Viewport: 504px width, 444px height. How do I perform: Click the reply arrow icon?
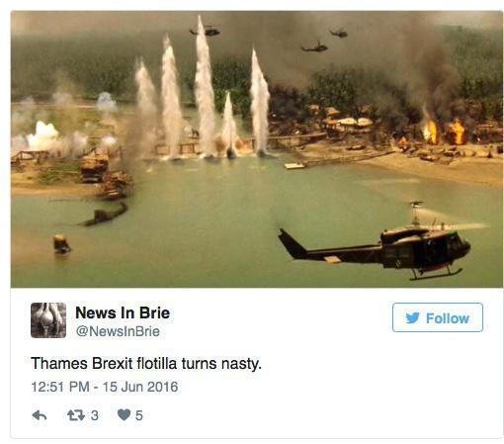40,415
